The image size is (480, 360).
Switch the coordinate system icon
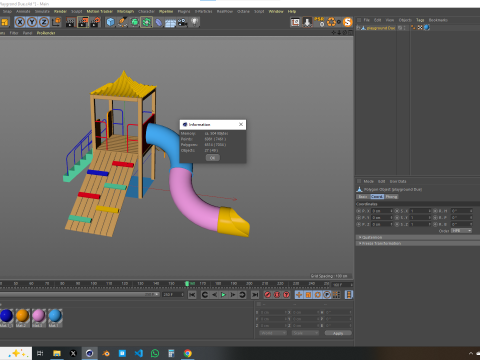coord(56,22)
